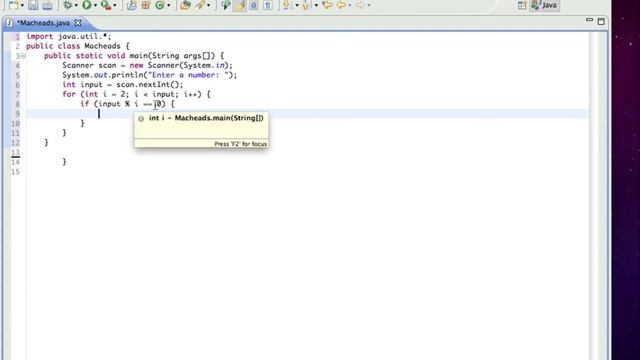Click the New Java Class icon
Screen dimensions: 640x360
[x=160, y=5]
